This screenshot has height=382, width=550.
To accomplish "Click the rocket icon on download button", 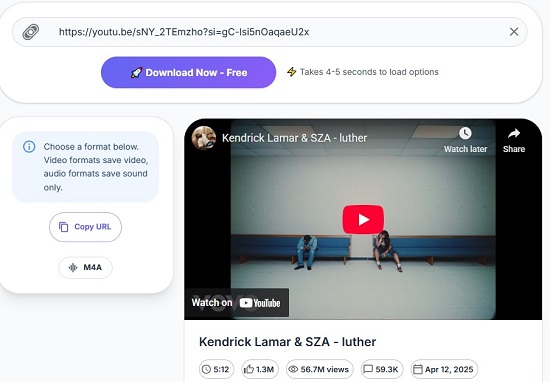I will (x=136, y=73).
